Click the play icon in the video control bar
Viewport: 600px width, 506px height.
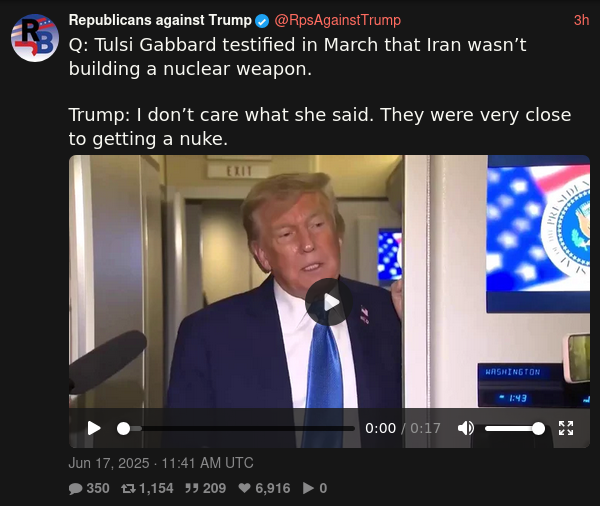94,428
